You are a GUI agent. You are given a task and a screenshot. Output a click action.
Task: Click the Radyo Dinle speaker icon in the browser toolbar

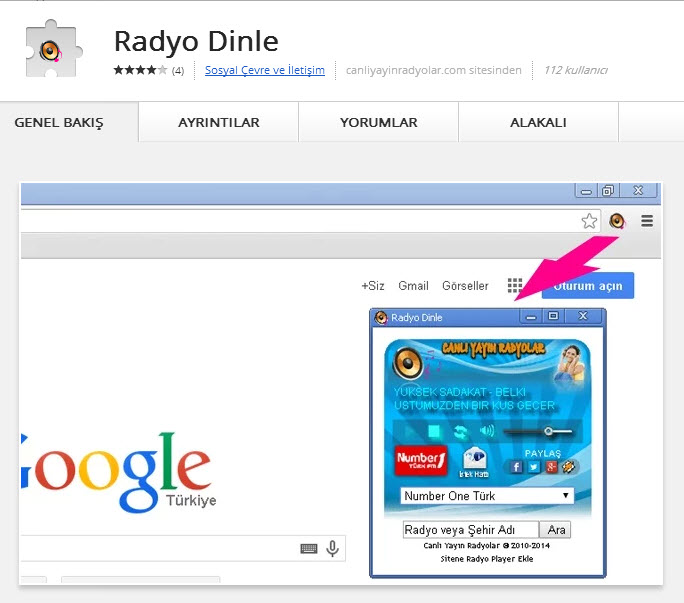[617, 221]
